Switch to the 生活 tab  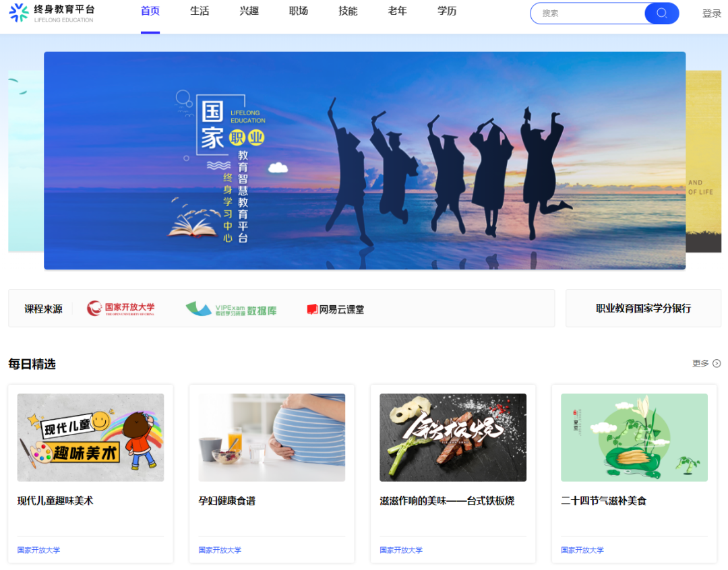pyautogui.click(x=200, y=11)
